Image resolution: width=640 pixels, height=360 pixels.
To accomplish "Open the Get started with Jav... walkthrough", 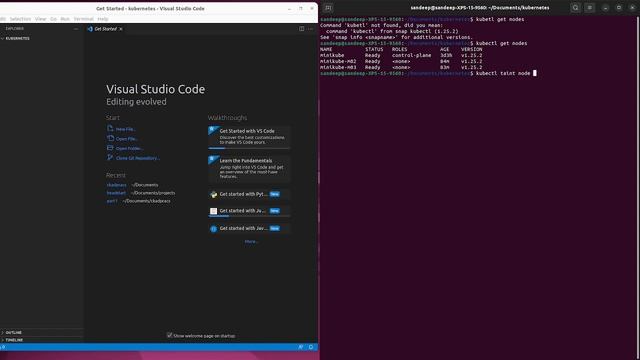I will 249,229.
